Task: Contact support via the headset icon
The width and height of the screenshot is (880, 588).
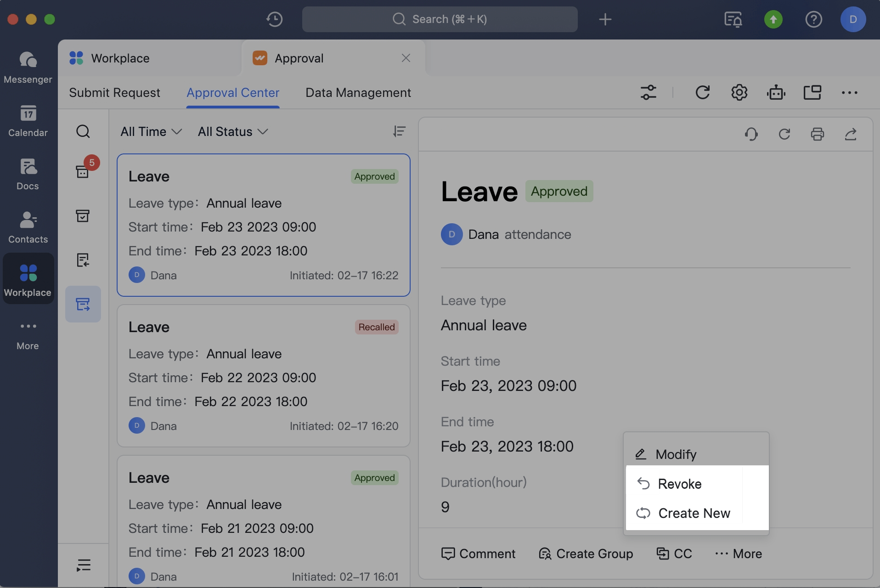Action: coord(750,134)
